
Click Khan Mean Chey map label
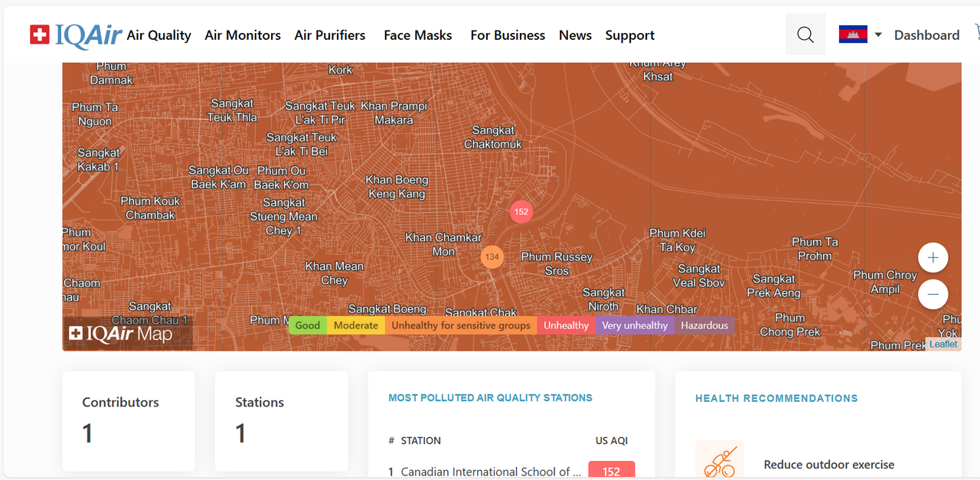click(335, 273)
